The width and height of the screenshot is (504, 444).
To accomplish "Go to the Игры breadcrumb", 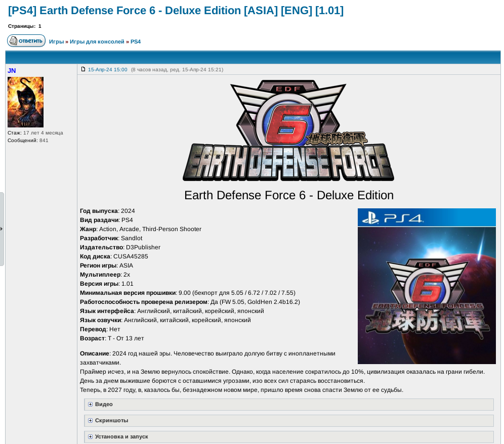I will [56, 42].
